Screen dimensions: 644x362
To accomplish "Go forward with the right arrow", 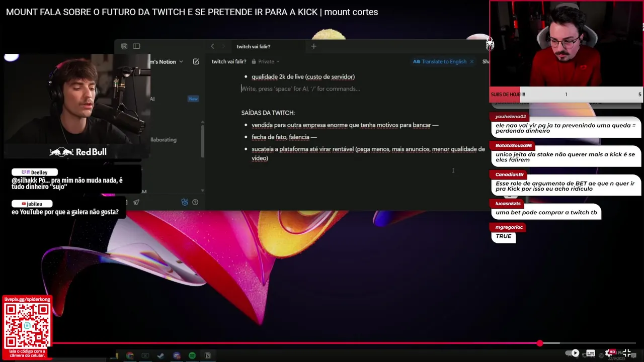I will pos(224,46).
